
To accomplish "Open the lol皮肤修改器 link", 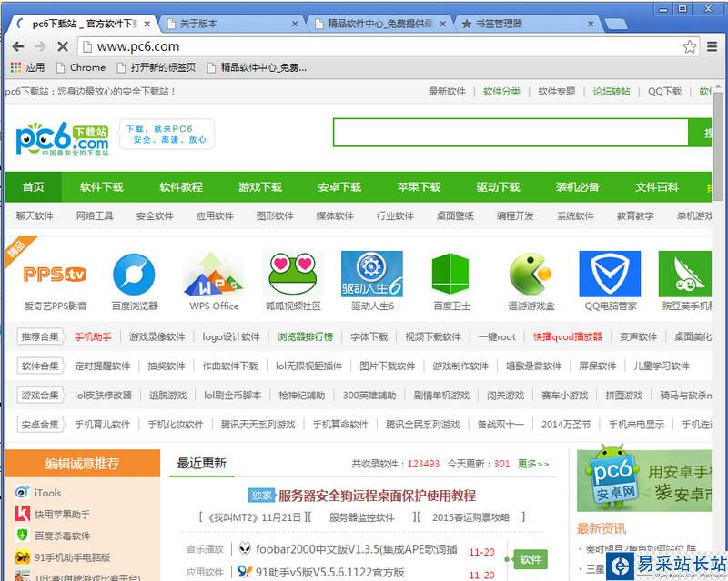I will pyautogui.click(x=103, y=396).
